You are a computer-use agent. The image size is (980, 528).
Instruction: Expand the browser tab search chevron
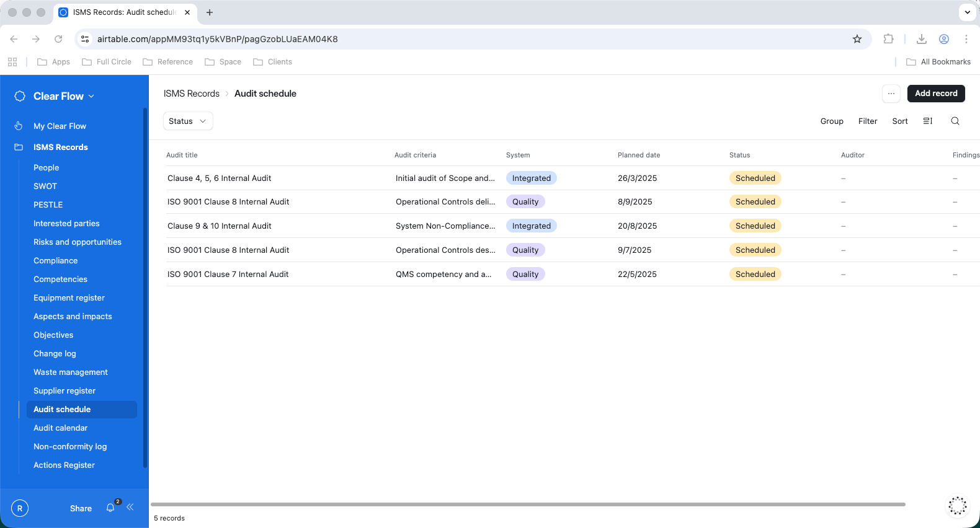click(967, 12)
